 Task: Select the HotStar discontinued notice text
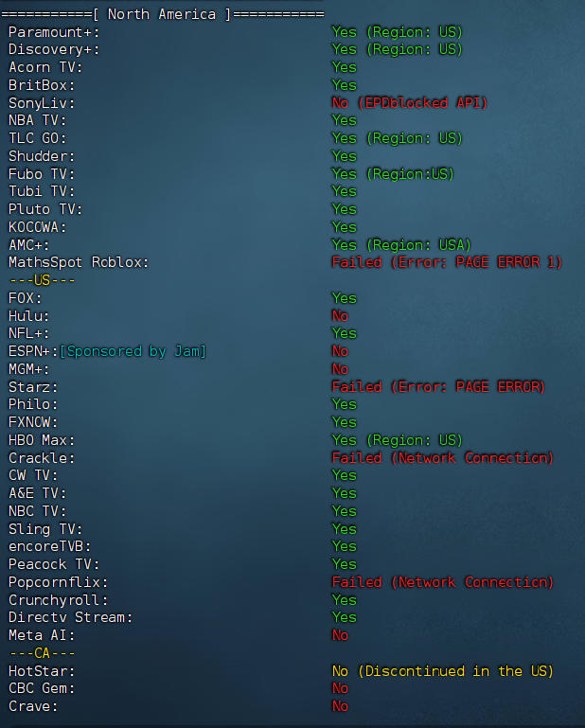click(442, 671)
